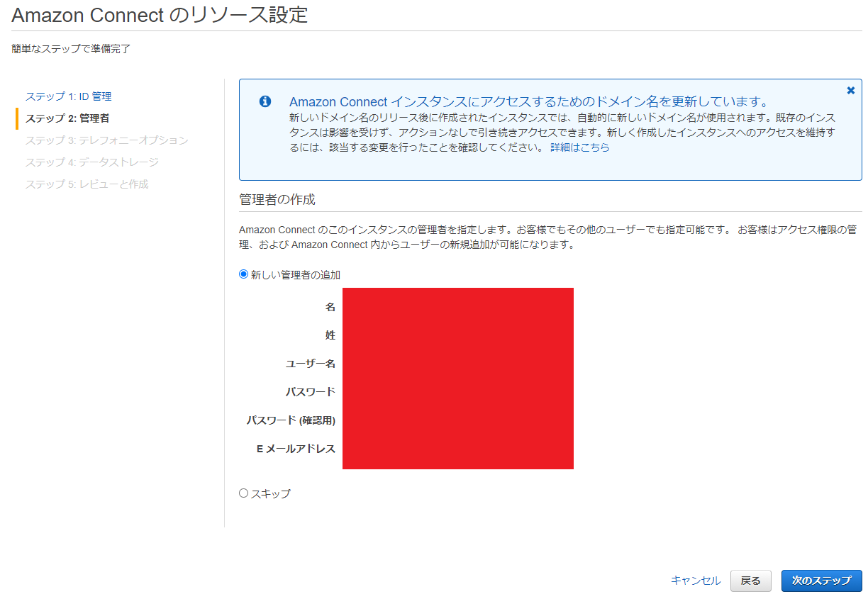
Task: Click the Amazon Connect のリソース設定 title
Action: (160, 14)
